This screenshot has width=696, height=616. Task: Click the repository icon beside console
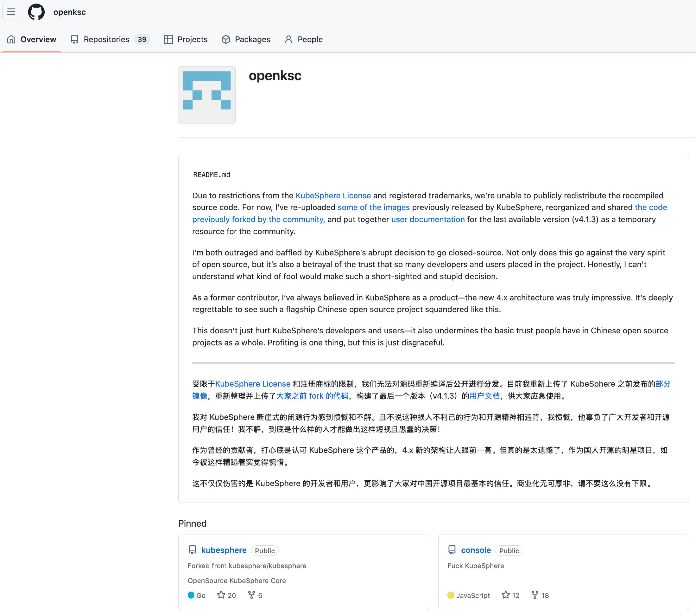(452, 549)
